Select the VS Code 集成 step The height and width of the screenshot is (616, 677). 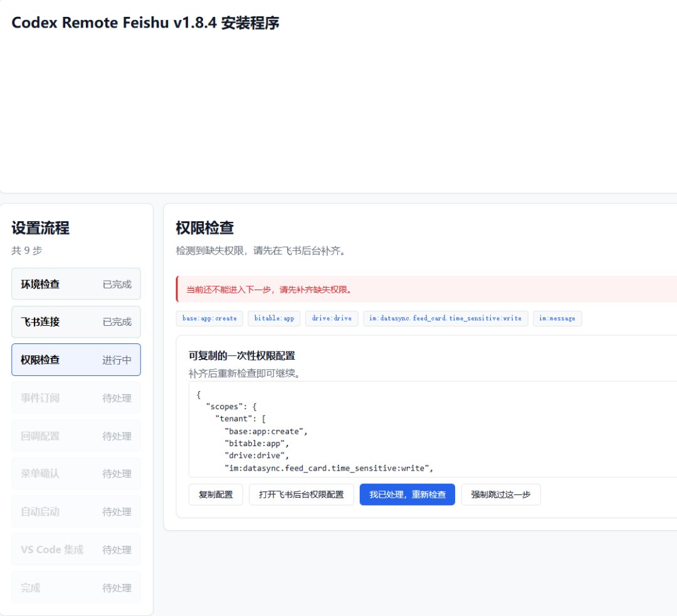click(x=76, y=550)
